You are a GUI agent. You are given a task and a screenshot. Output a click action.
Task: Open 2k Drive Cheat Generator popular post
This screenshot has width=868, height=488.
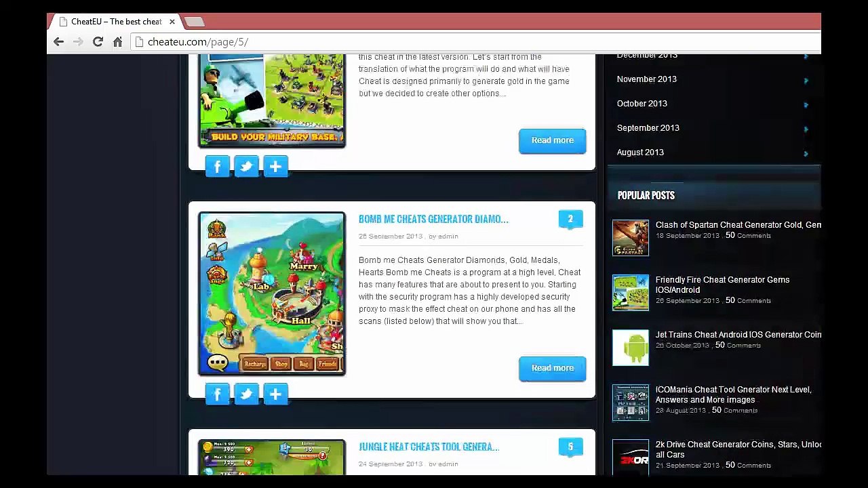[x=738, y=449]
